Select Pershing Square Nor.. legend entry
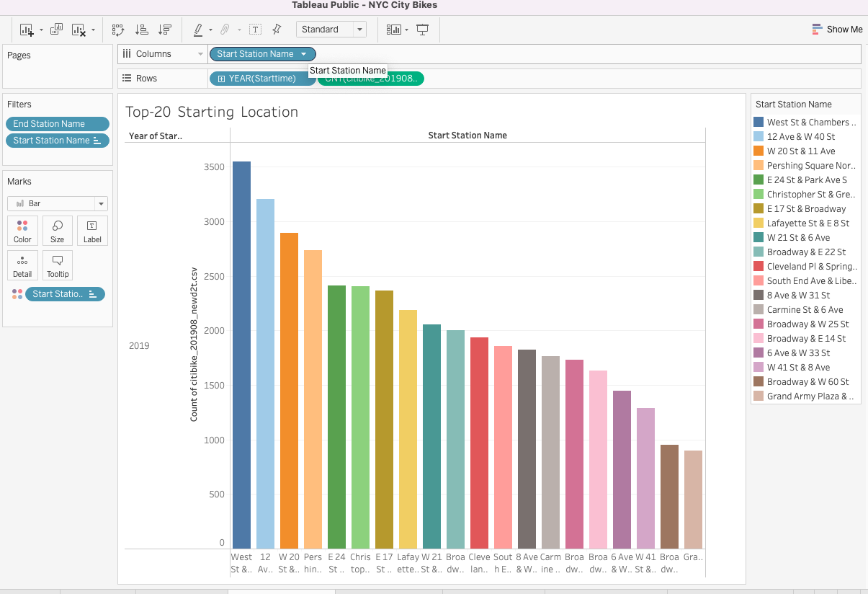The height and width of the screenshot is (594, 868). pyautogui.click(x=806, y=166)
